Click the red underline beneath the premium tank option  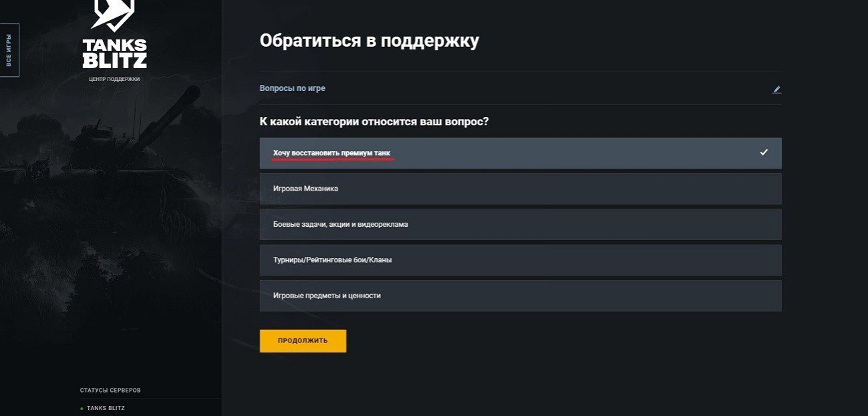(x=333, y=160)
